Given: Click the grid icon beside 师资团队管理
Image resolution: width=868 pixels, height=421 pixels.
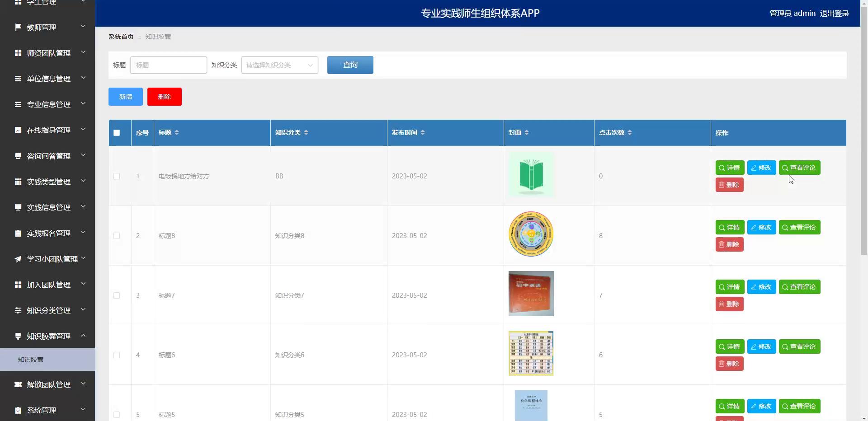Looking at the screenshot, I should [x=18, y=53].
